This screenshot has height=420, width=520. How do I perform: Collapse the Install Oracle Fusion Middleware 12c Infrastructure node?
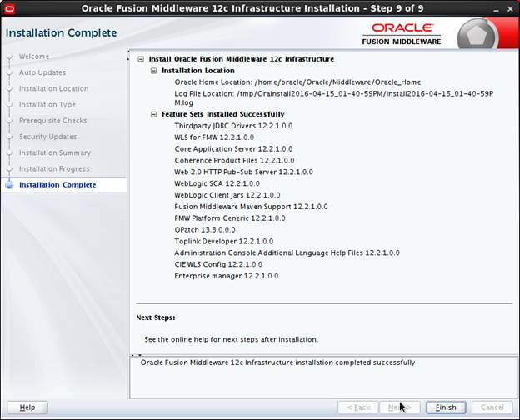click(141, 60)
